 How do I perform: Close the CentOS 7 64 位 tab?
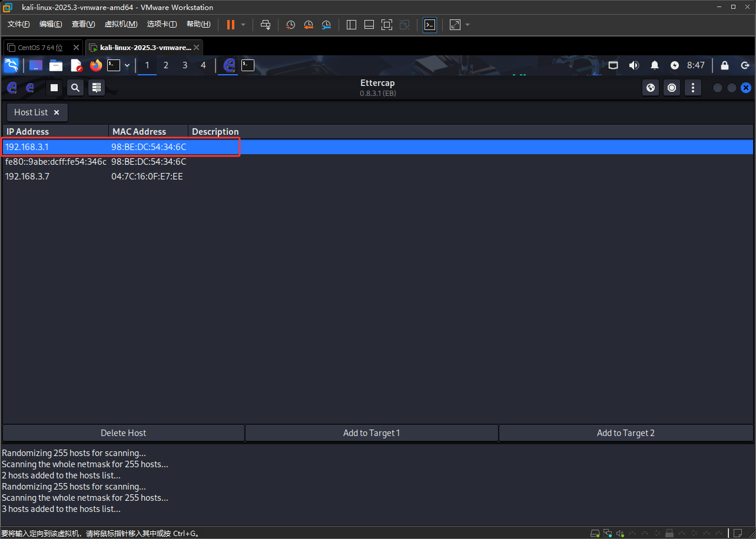coord(76,48)
